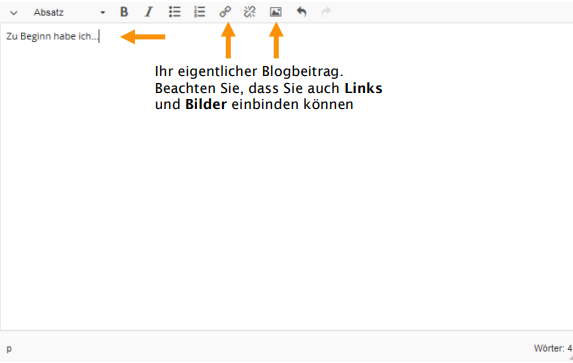
Task: Toggle bold formatting
Action: tap(124, 12)
